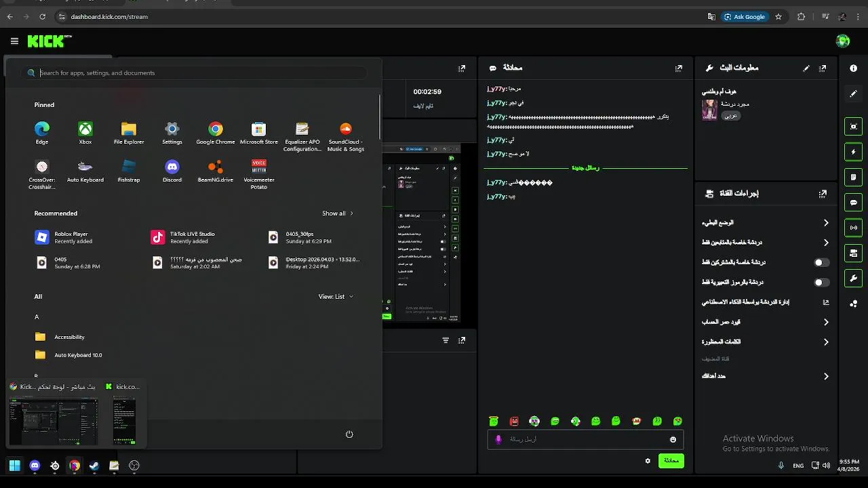
Task: Open the Kick hamburger menu
Action: point(14,41)
